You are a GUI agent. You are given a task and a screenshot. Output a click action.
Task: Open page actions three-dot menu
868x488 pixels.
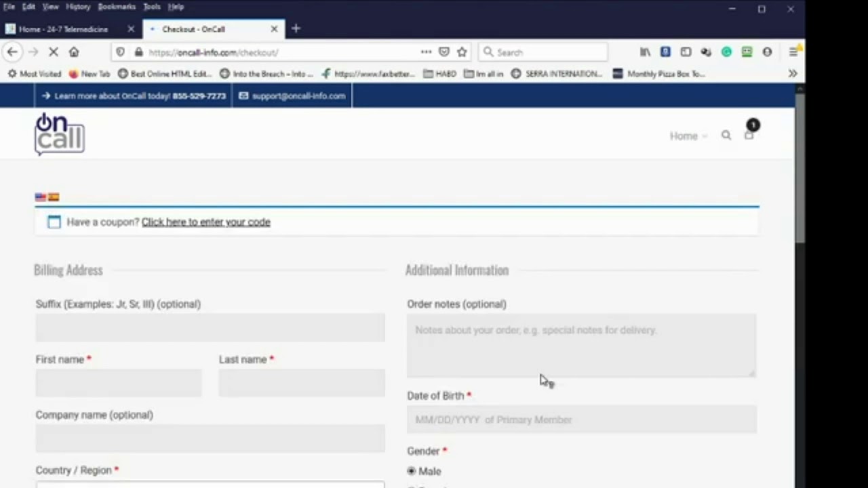click(x=426, y=52)
